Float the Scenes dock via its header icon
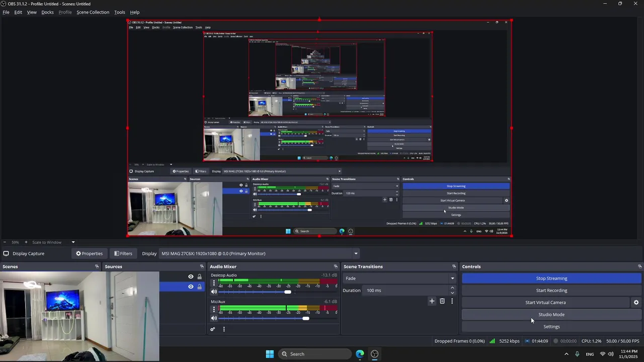Viewport: 644px width, 362px height. [x=97, y=266]
